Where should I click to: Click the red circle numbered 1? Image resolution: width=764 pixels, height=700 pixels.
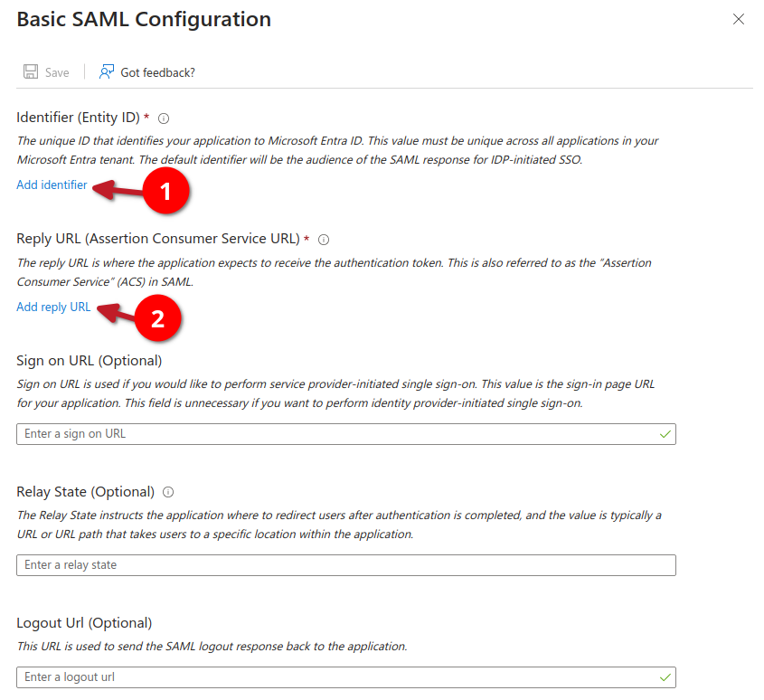(165, 192)
